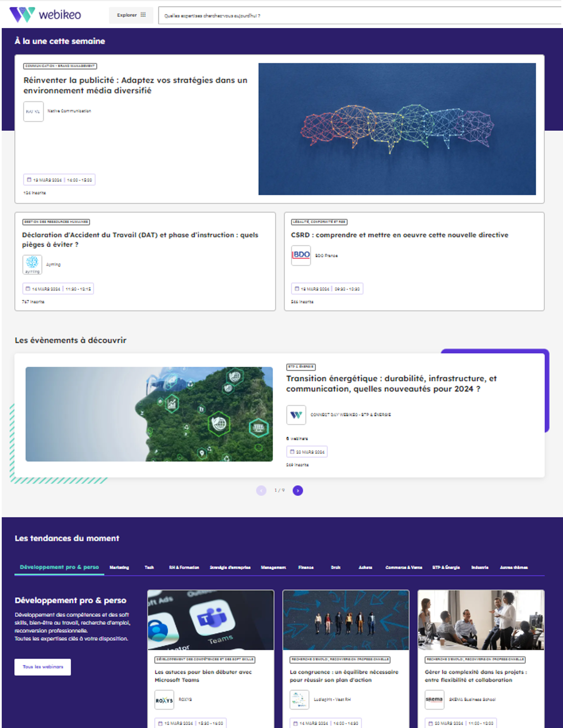Click the Tous les webinars button
This screenshot has width=563, height=728.
[x=43, y=667]
